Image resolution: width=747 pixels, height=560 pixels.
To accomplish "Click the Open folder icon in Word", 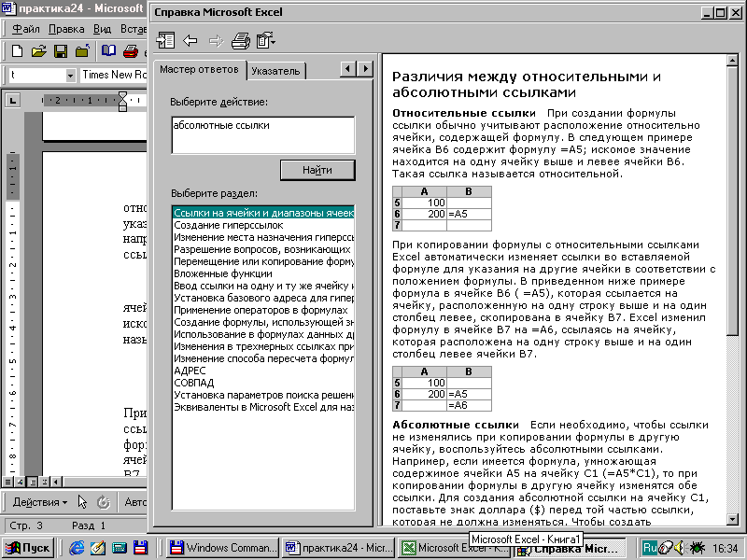I will 38,51.
